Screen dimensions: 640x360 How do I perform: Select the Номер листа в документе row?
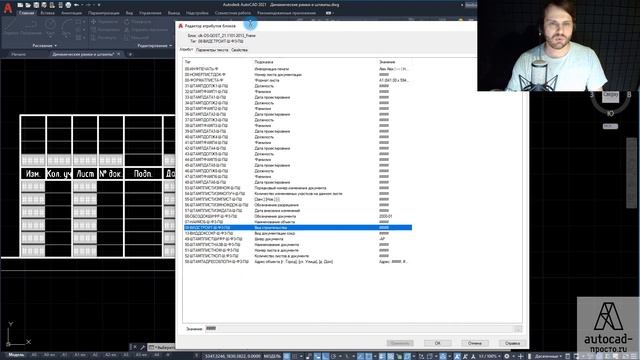pos(298,250)
